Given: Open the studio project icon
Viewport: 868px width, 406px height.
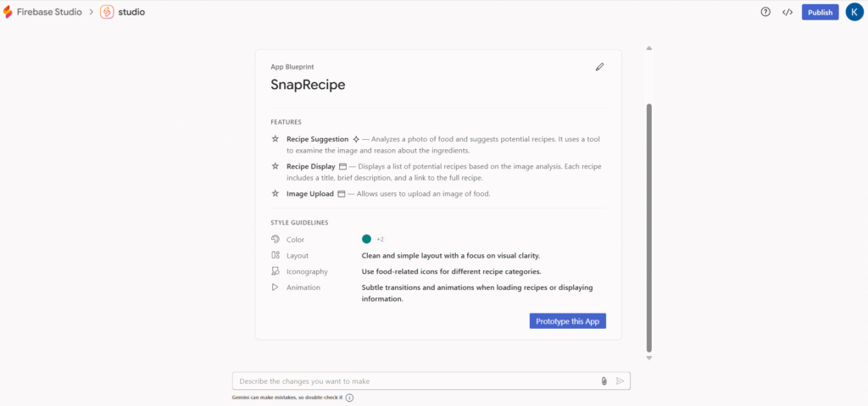Looking at the screenshot, I should click(x=107, y=12).
